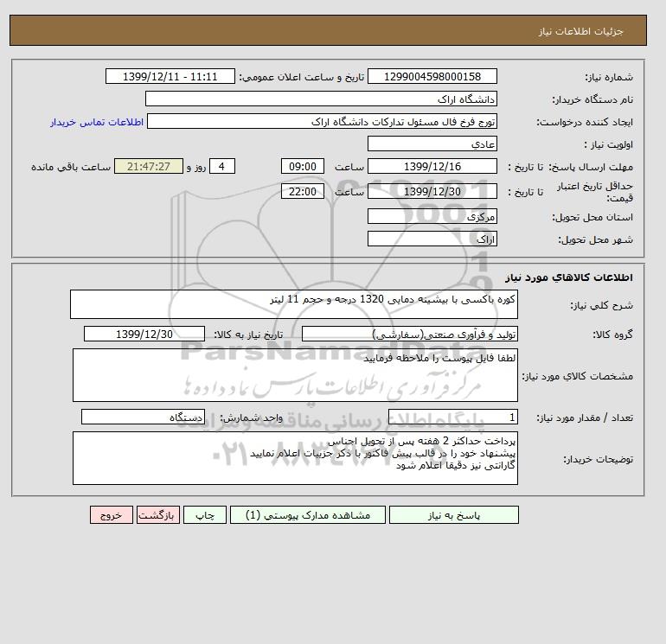Click the label 'تاریخ و ساعت اعلان عمومی:'
The height and width of the screenshot is (644, 666).
[x=302, y=77]
